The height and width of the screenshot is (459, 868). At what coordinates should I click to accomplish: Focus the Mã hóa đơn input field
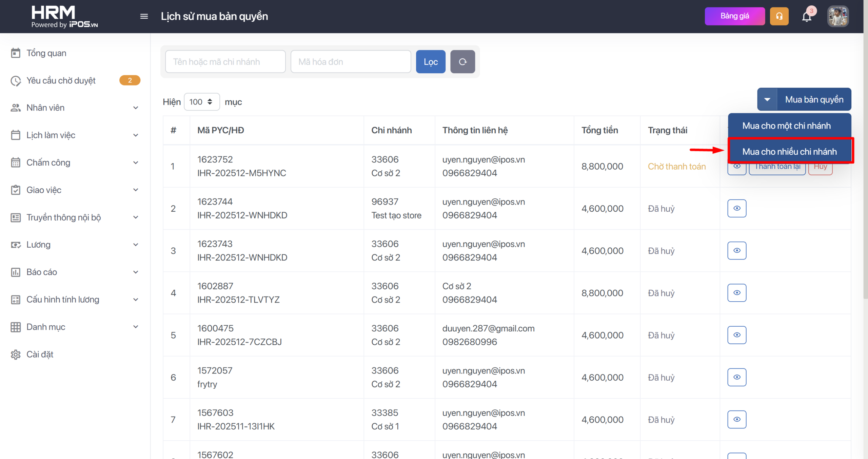[351, 62]
